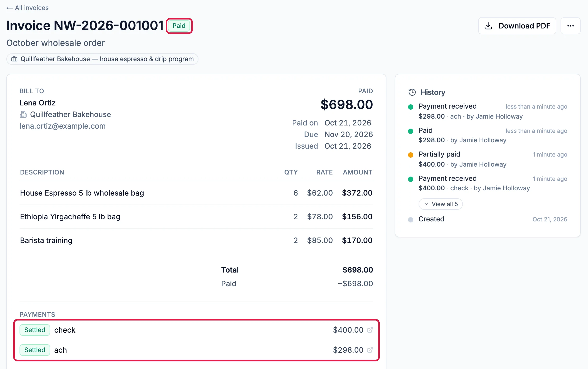Open the Quillfeather Bakehouse project chip
The width and height of the screenshot is (588, 369).
(x=102, y=59)
